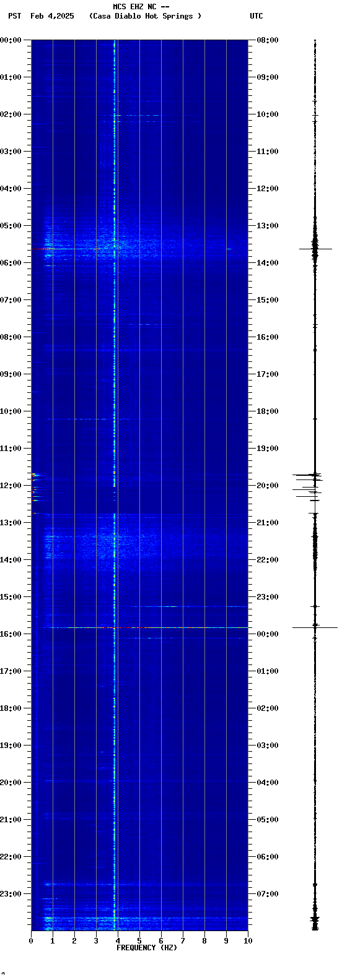Click the date label "Feb 4,2025"
342x980 pixels.
[52, 16]
